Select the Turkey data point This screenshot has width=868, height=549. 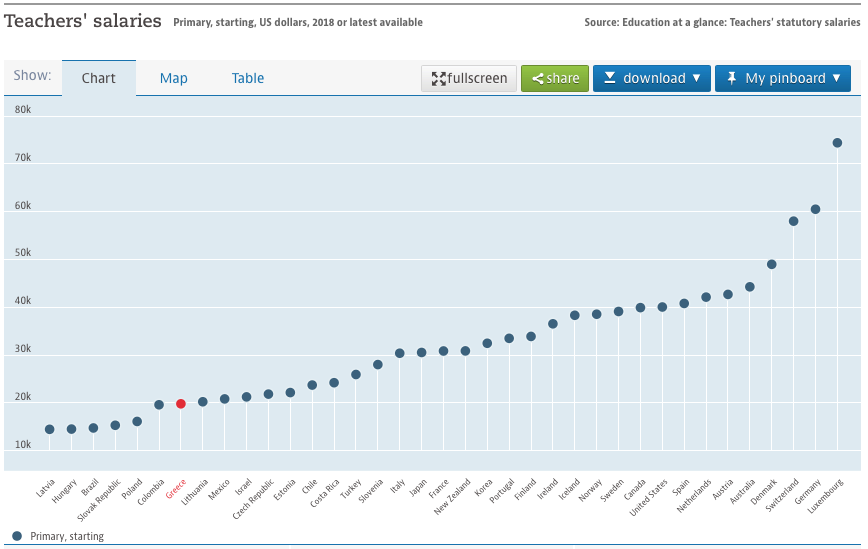pos(356,375)
